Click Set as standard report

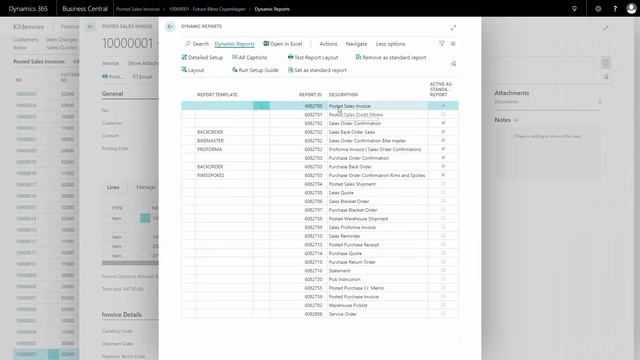[x=317, y=70]
